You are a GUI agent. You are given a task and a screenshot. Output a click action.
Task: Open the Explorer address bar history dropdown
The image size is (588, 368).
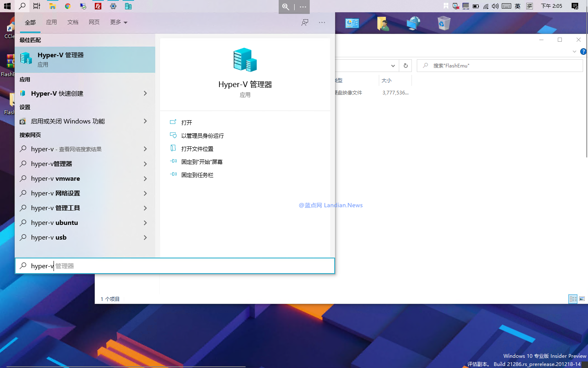[x=393, y=65]
